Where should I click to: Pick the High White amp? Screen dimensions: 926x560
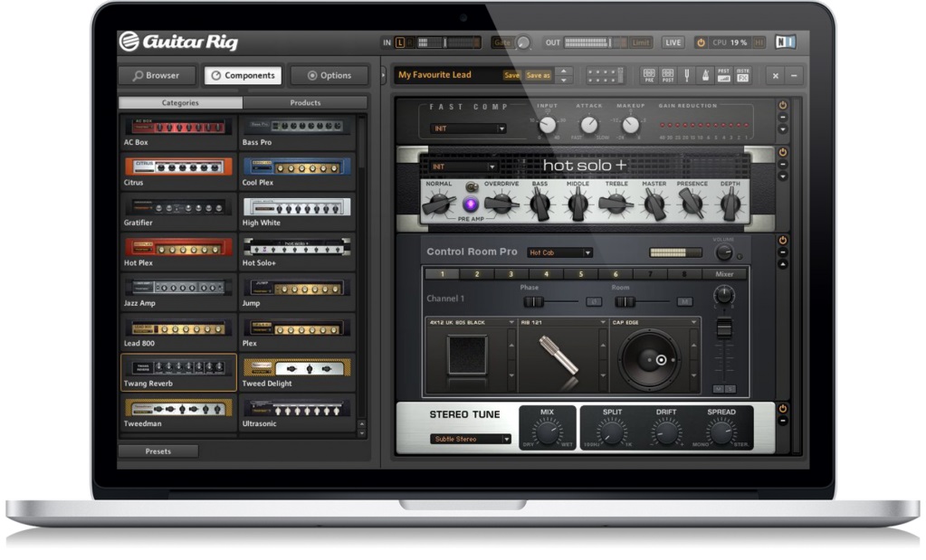297,213
